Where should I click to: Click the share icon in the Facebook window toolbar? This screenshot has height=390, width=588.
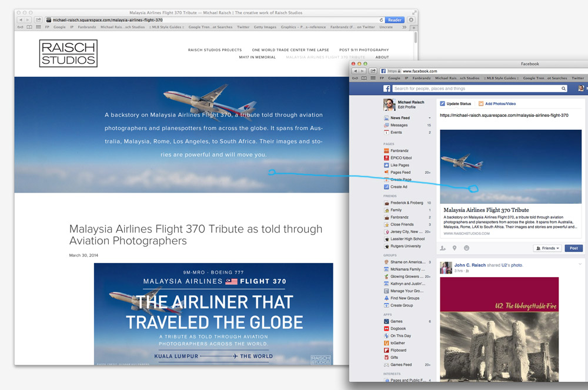click(x=373, y=71)
